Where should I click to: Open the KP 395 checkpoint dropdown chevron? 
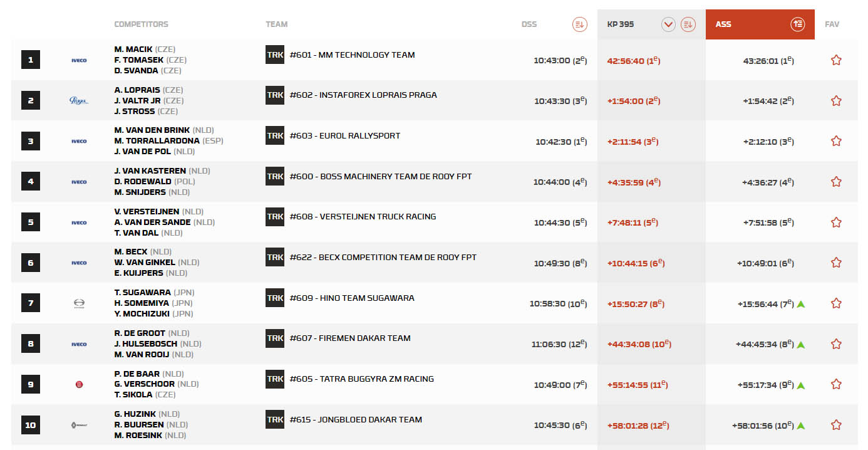tap(668, 24)
